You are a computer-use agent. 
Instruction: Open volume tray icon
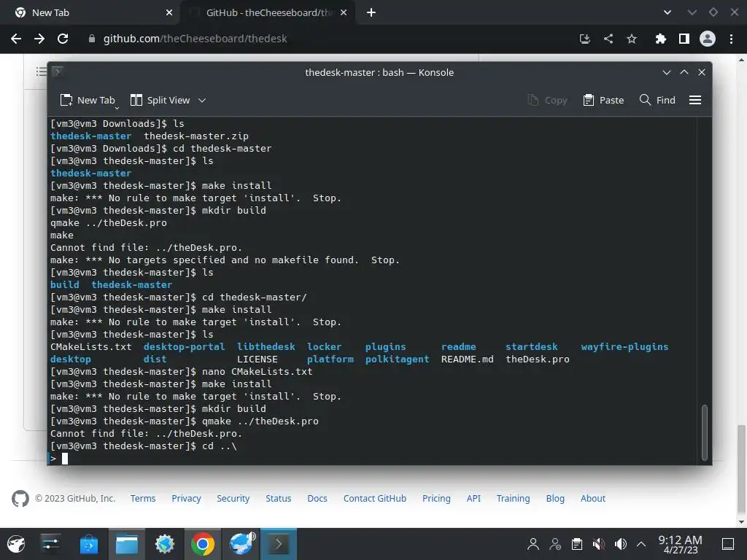[620, 544]
